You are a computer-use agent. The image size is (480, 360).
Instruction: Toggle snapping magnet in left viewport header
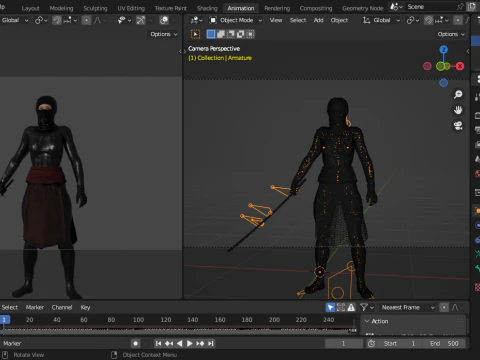pyautogui.click(x=57, y=20)
